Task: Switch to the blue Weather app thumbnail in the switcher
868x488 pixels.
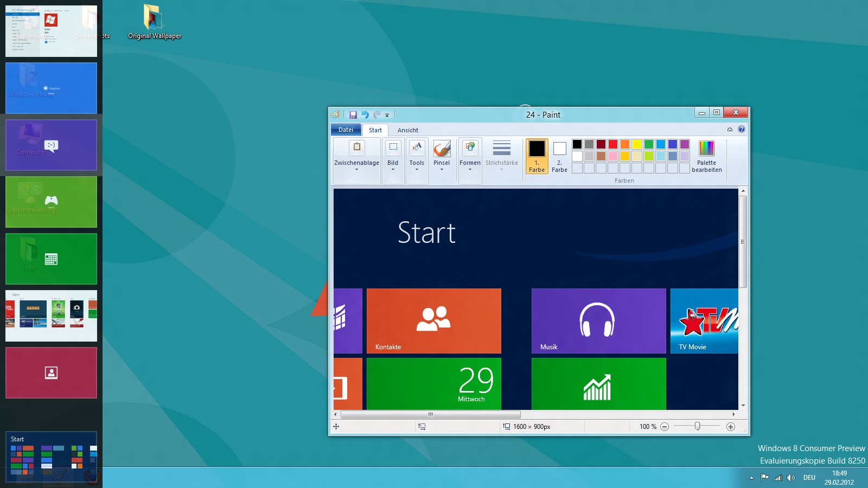Action: coord(51,88)
